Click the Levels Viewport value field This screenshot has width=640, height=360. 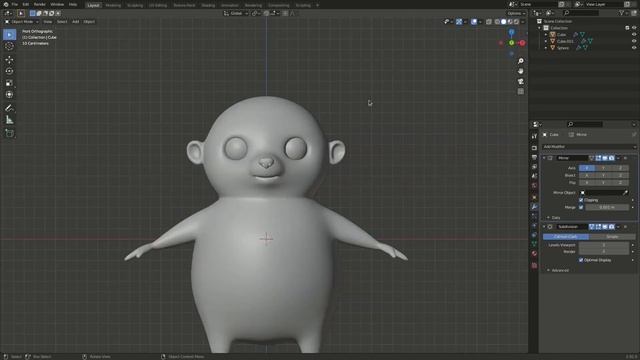click(604, 245)
